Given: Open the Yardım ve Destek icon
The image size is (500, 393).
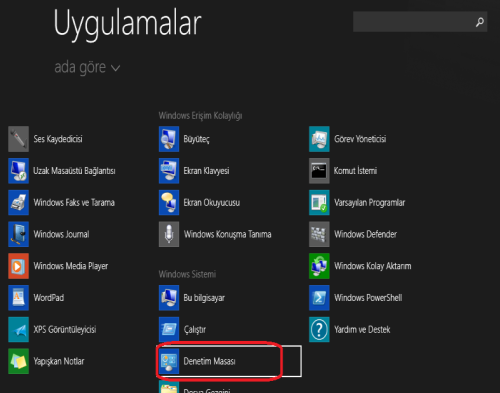Looking at the screenshot, I should coord(319,329).
